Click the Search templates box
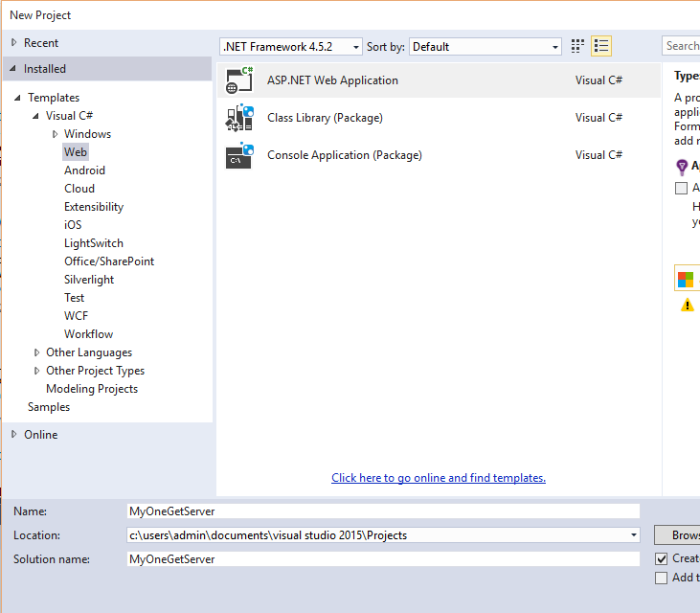The width and height of the screenshot is (700, 613). 681,46
